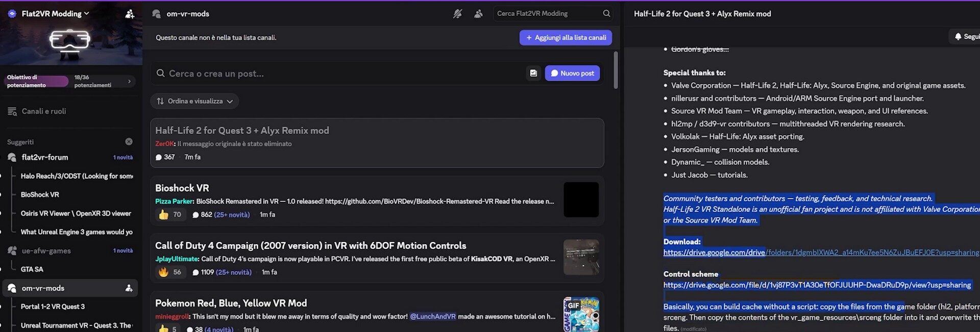Click the image attach icon near Nuovo post

533,74
